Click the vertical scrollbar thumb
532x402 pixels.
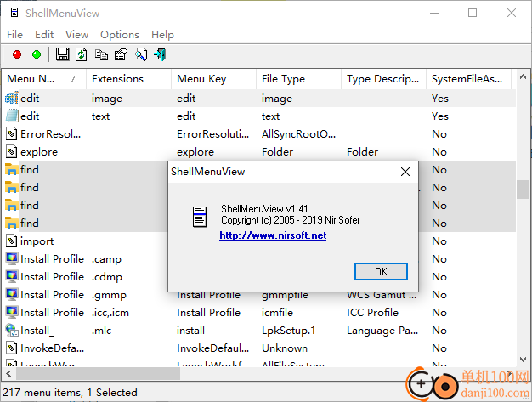point(523,190)
